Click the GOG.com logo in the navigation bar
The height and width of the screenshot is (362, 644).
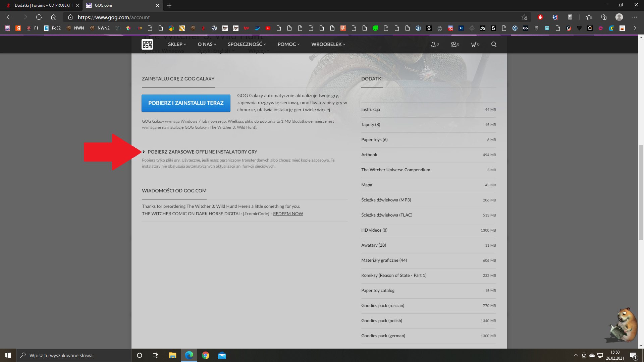point(147,44)
